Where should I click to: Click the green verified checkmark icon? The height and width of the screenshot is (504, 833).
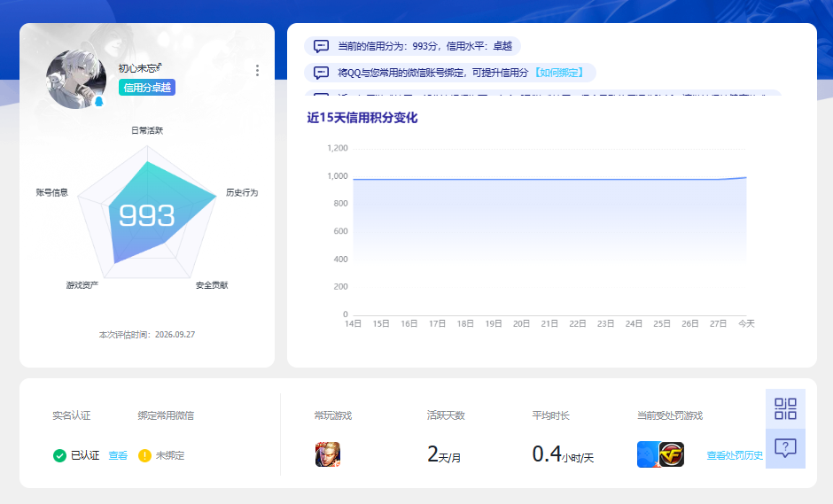(x=59, y=455)
